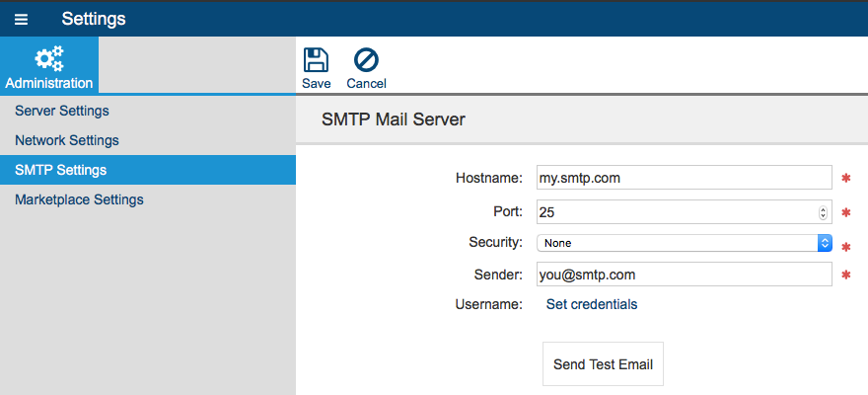Decrement the Port value with down arrow

tap(824, 215)
